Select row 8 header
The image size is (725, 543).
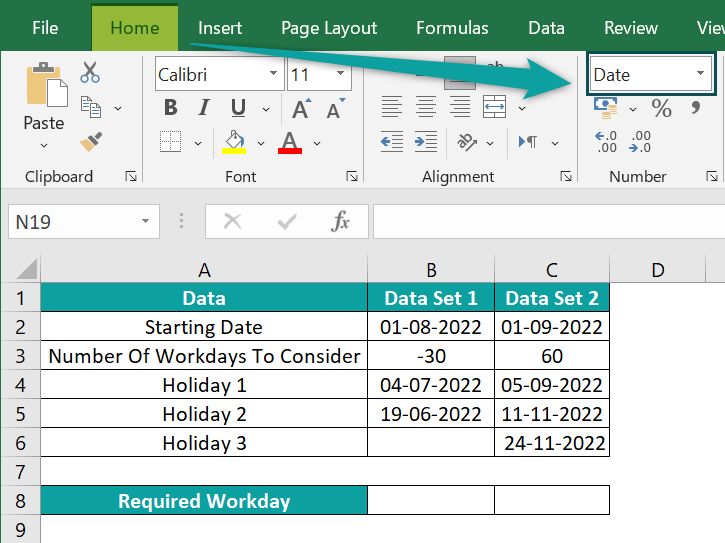click(20, 500)
